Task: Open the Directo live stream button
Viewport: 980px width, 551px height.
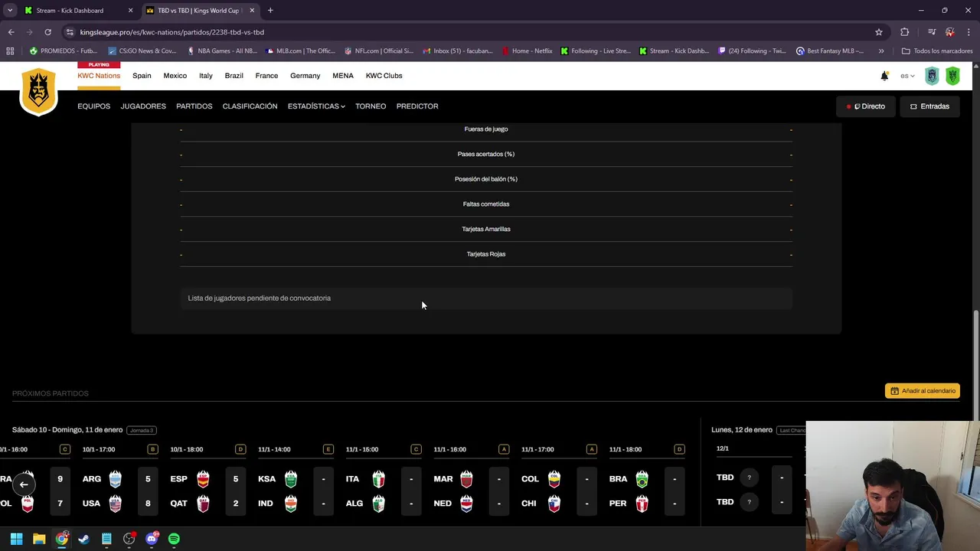Action: coord(865,106)
